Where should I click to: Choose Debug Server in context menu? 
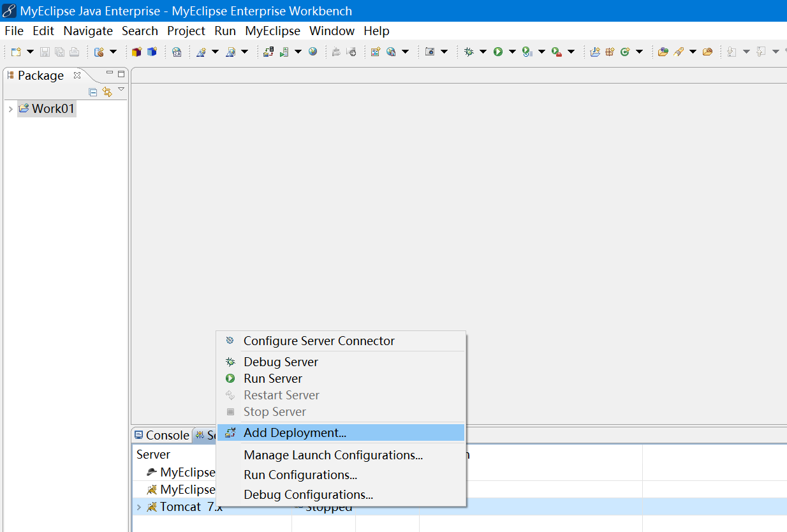(341, 362)
